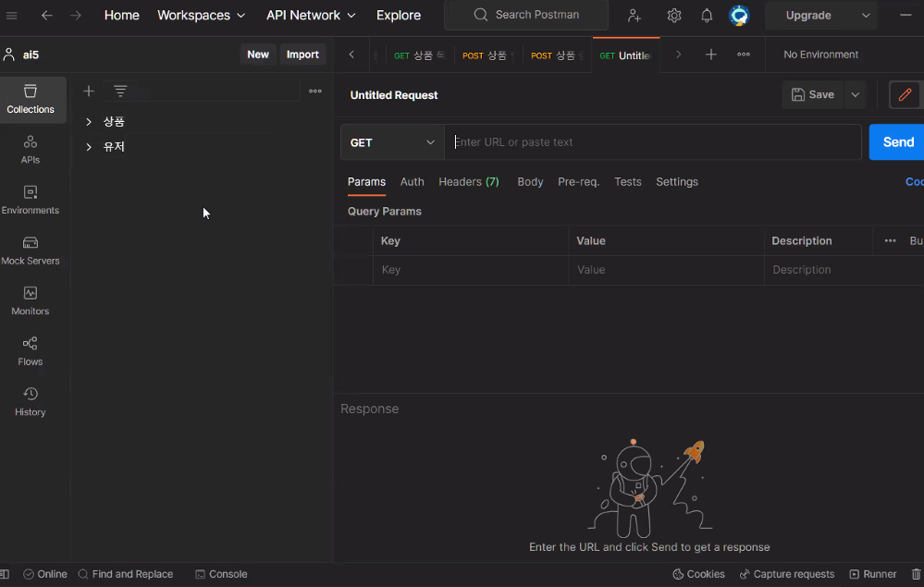924x587 pixels.
Task: Open the Runner
Action: [x=873, y=574]
